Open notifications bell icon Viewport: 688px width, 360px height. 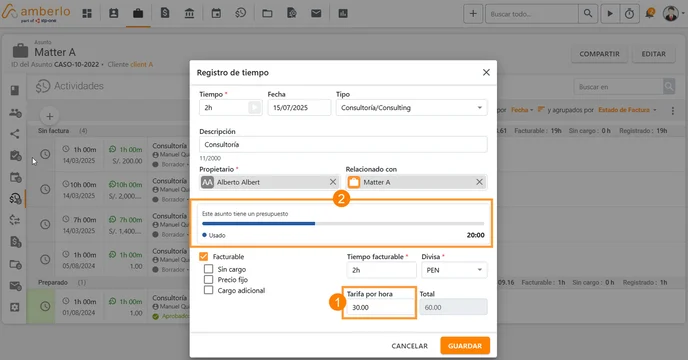pos(650,14)
